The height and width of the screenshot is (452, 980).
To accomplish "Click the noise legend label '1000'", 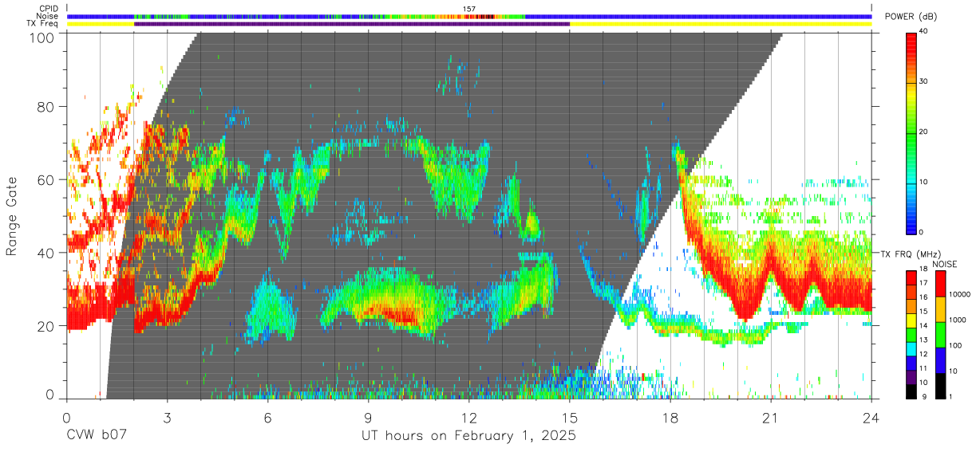I will click(x=958, y=320).
